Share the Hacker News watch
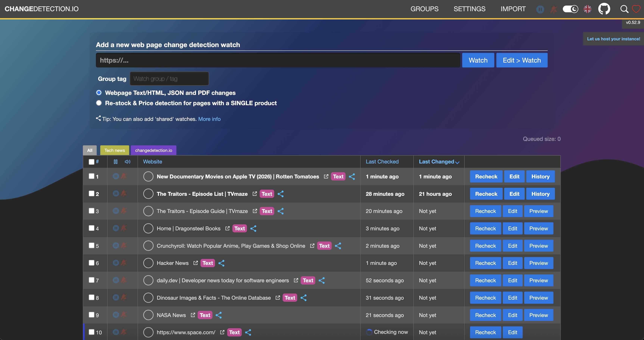 pyautogui.click(x=221, y=263)
